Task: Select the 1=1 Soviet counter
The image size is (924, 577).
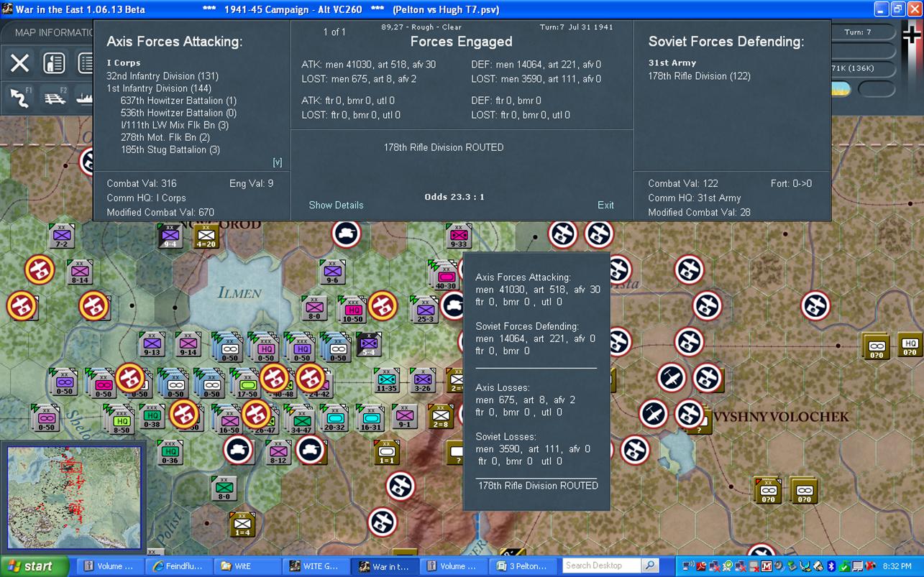Action: [387, 452]
